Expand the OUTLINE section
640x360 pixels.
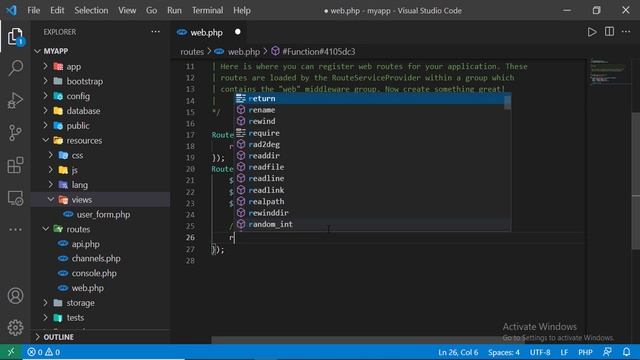[x=100, y=337]
